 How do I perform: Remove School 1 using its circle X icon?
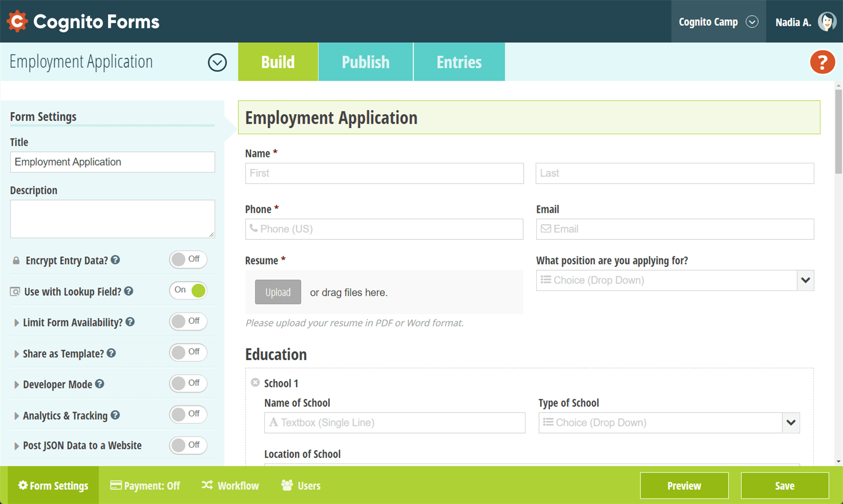point(255,383)
